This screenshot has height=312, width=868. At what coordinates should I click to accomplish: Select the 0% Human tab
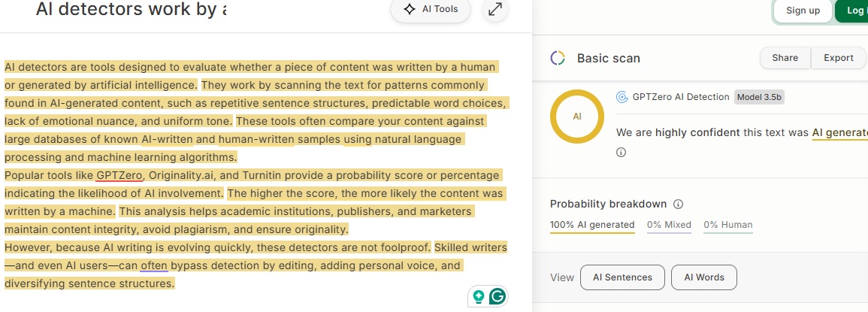728,225
